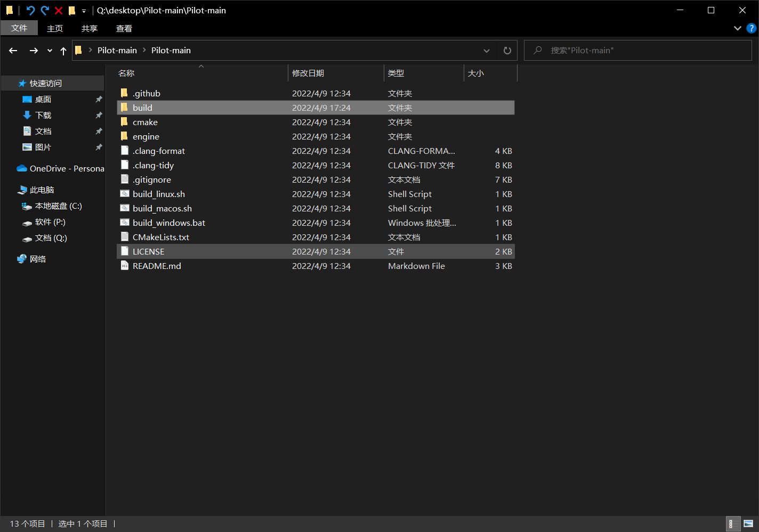Switch to details view via status bar icon

733,524
